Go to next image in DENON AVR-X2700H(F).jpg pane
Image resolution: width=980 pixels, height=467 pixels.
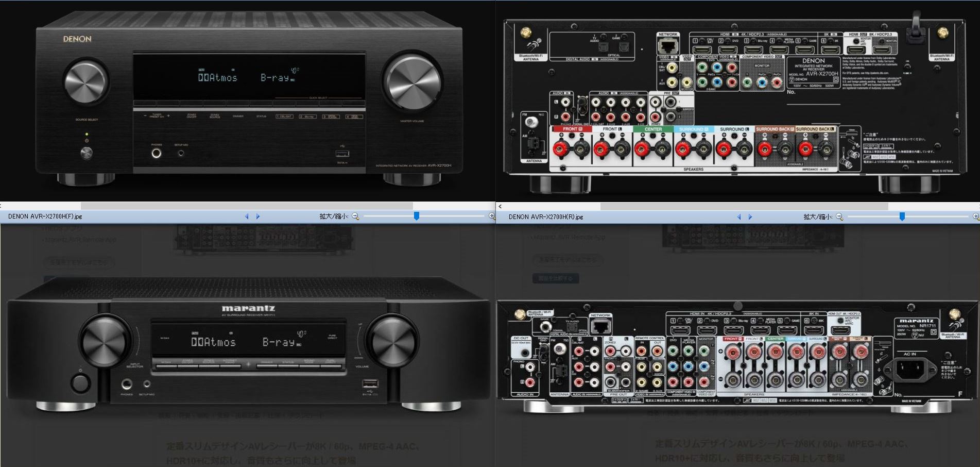(x=258, y=216)
